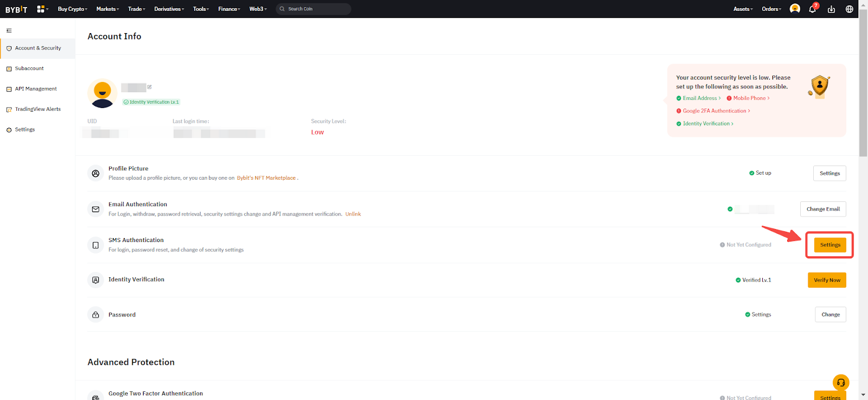Open the notifications bell icon

pos(812,9)
